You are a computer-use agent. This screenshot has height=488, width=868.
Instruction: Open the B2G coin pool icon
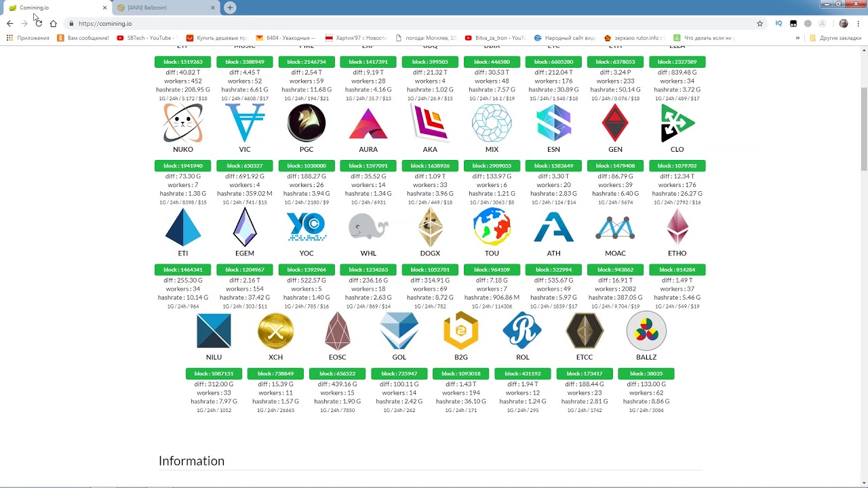coord(461,331)
